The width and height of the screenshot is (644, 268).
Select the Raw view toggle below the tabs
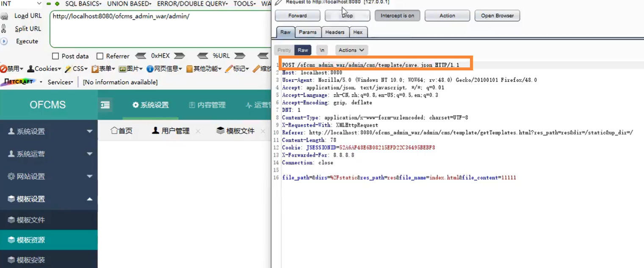click(x=303, y=50)
